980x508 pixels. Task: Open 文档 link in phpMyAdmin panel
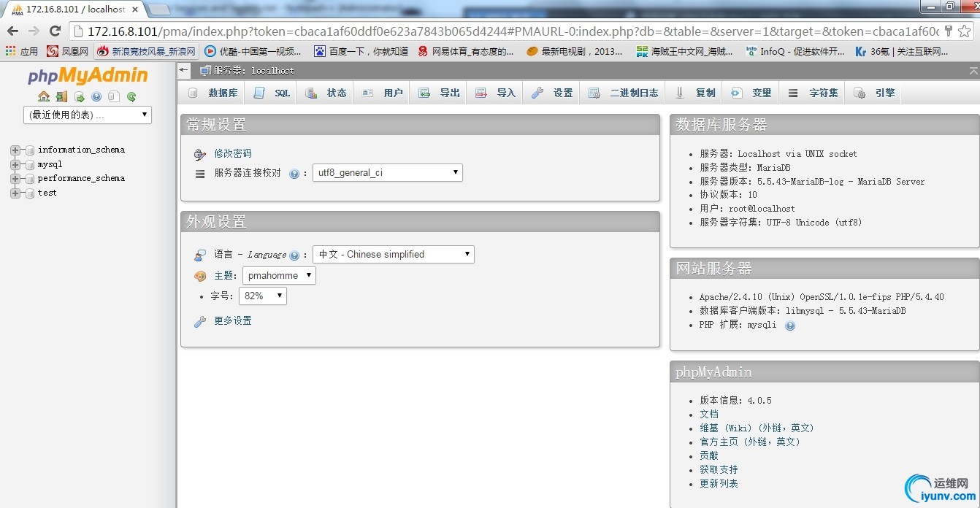click(709, 414)
